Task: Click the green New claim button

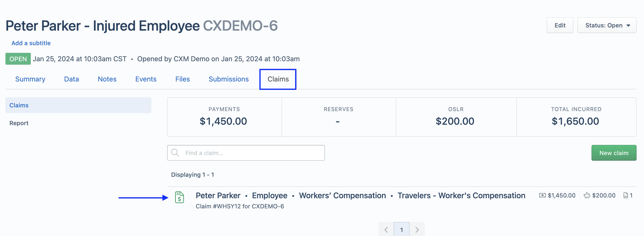Action: coord(614,153)
